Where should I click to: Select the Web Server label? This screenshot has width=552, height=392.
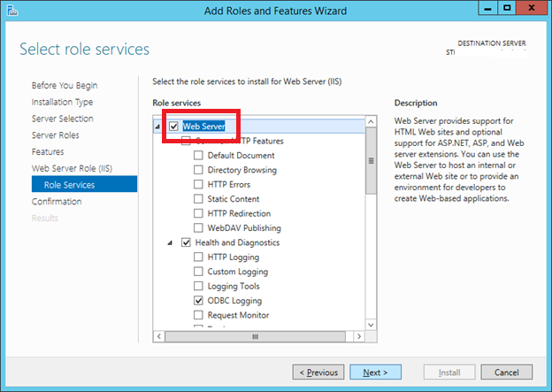(203, 126)
